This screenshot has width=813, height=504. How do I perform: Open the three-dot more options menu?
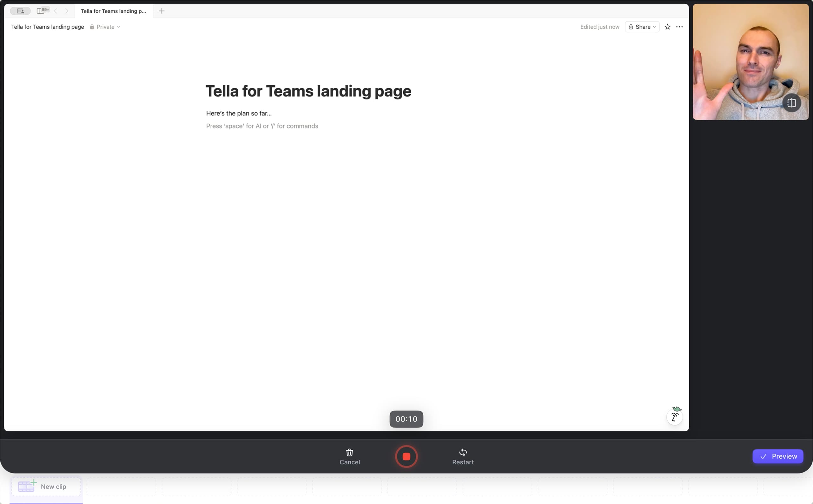679,27
